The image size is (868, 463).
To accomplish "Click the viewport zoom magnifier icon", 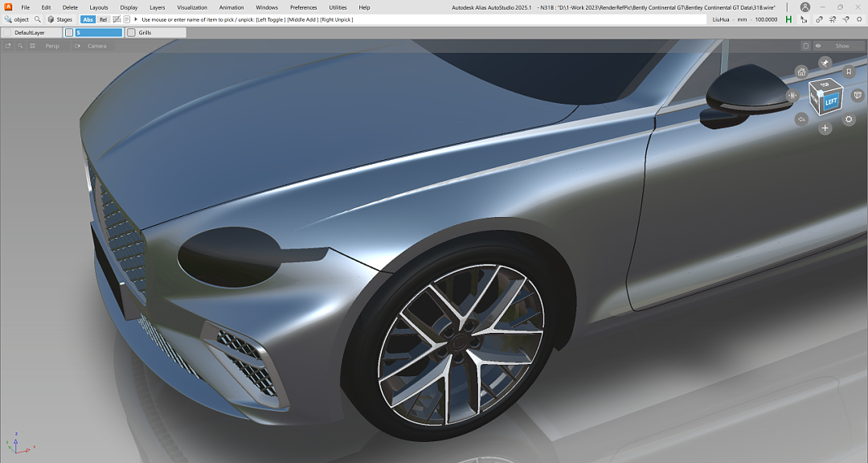I will tap(20, 46).
